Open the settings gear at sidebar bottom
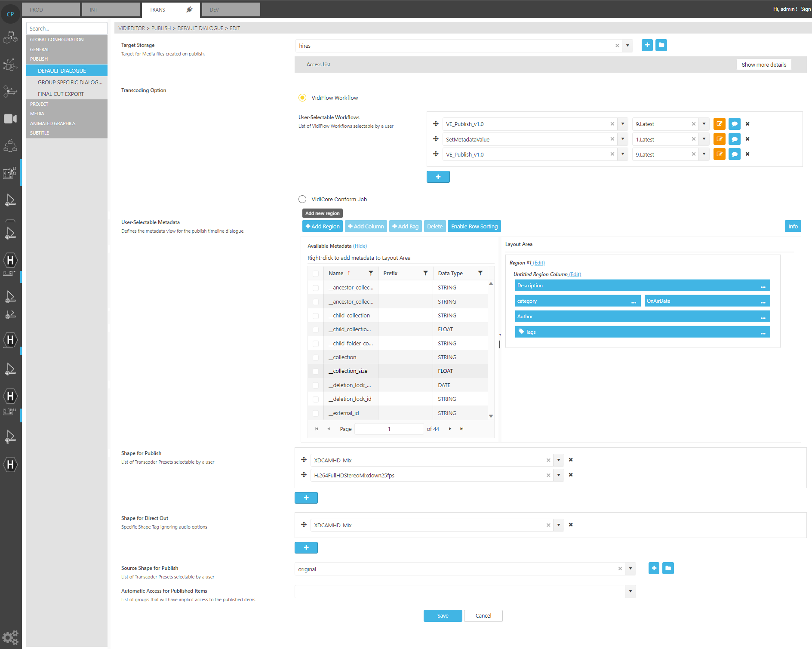The width and height of the screenshot is (812, 649). pyautogui.click(x=10, y=637)
